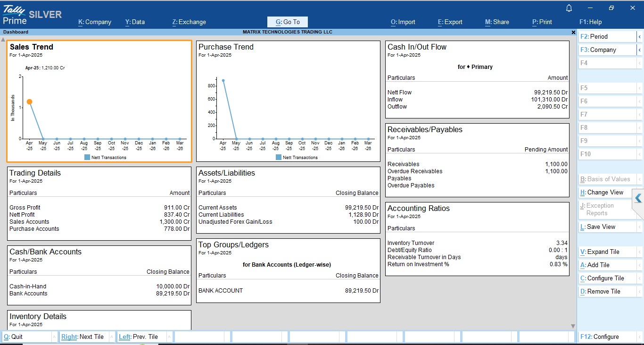Click the Apr-25 data point on Purchase Trend
The width and height of the screenshot is (644, 345).
pyautogui.click(x=223, y=80)
